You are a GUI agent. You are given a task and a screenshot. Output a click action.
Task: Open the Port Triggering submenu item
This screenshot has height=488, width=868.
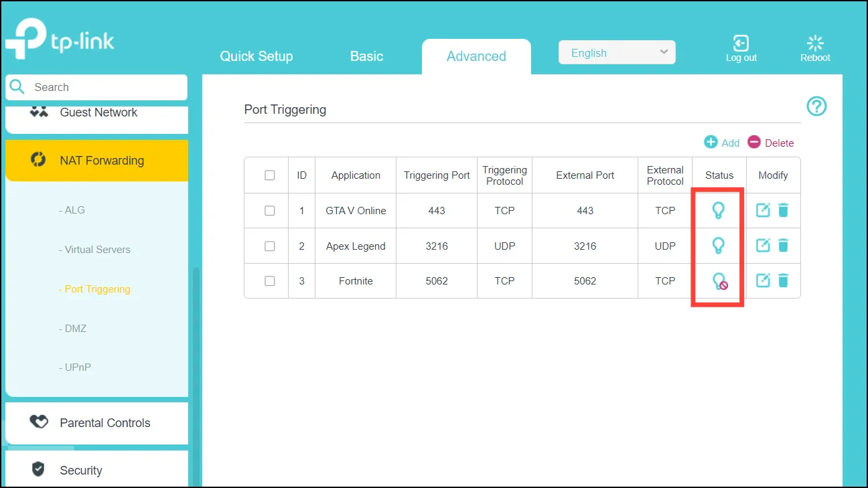(94, 289)
